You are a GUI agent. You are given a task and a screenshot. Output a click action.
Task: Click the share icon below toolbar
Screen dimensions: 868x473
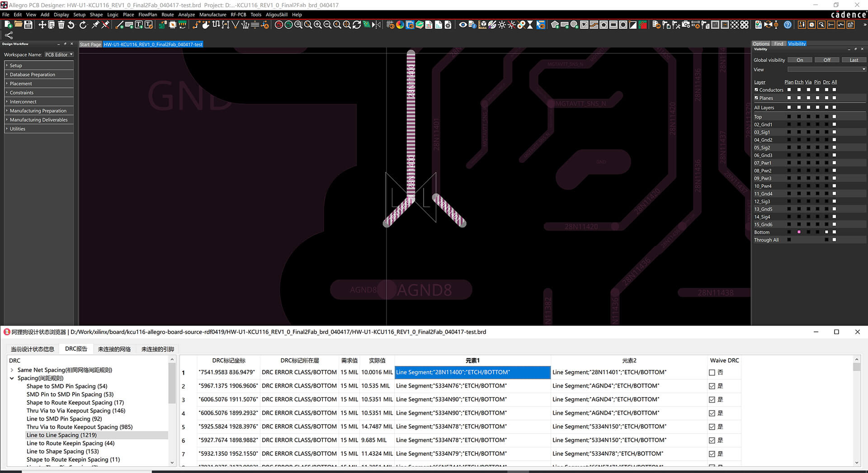(x=9, y=35)
